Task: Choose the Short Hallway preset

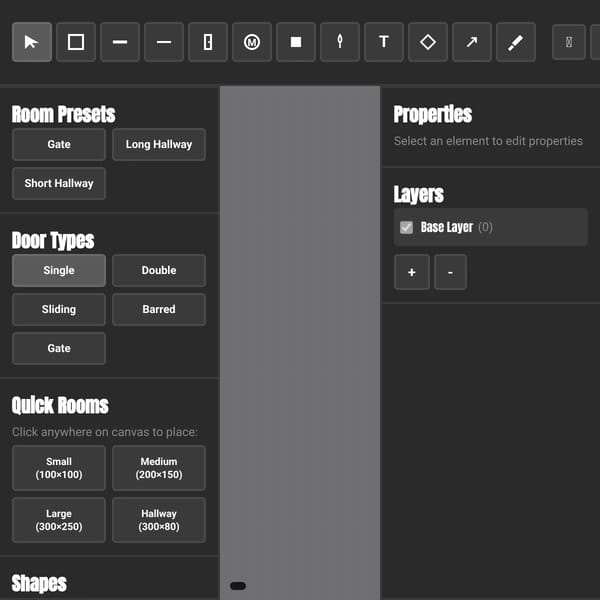Action: [x=59, y=183]
